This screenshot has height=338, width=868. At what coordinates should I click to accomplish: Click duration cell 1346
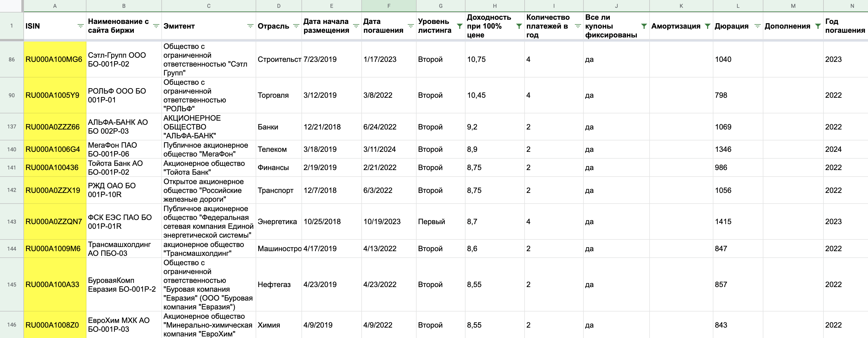point(738,149)
